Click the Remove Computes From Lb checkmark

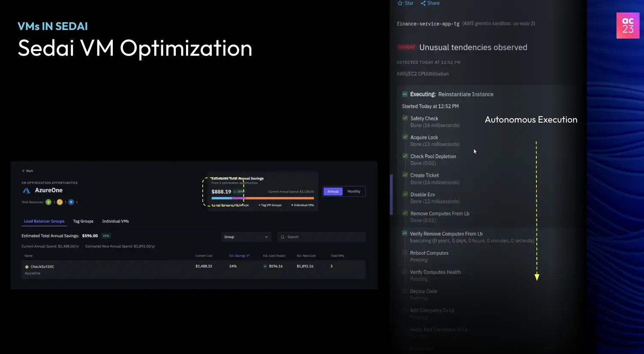(405, 213)
